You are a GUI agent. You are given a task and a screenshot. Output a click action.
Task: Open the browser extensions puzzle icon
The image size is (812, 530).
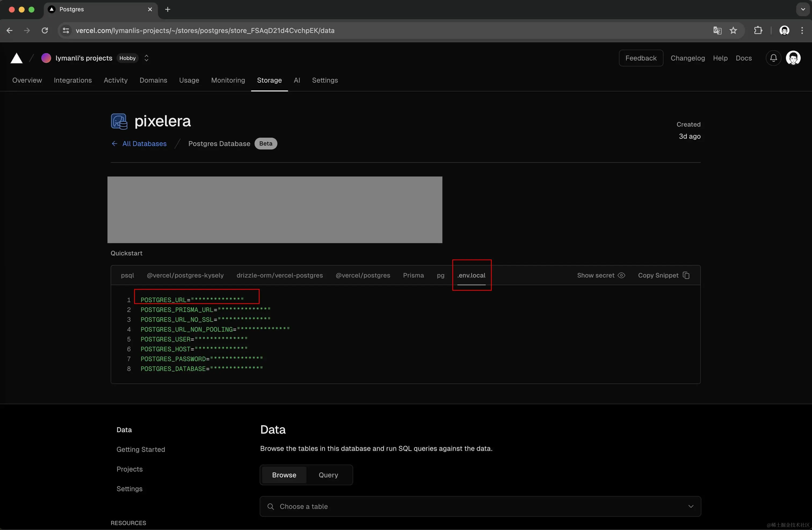click(758, 30)
